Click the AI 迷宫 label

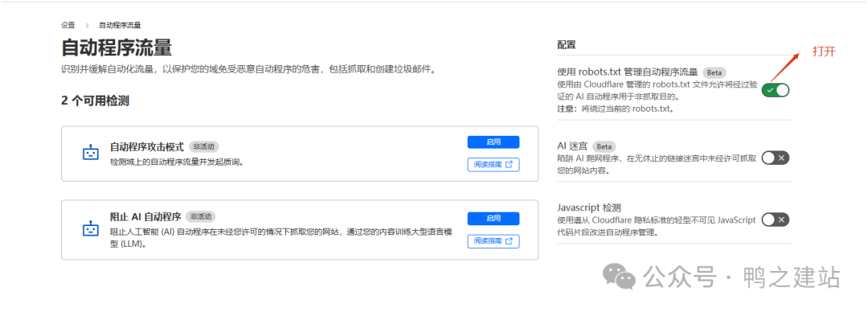(572, 147)
